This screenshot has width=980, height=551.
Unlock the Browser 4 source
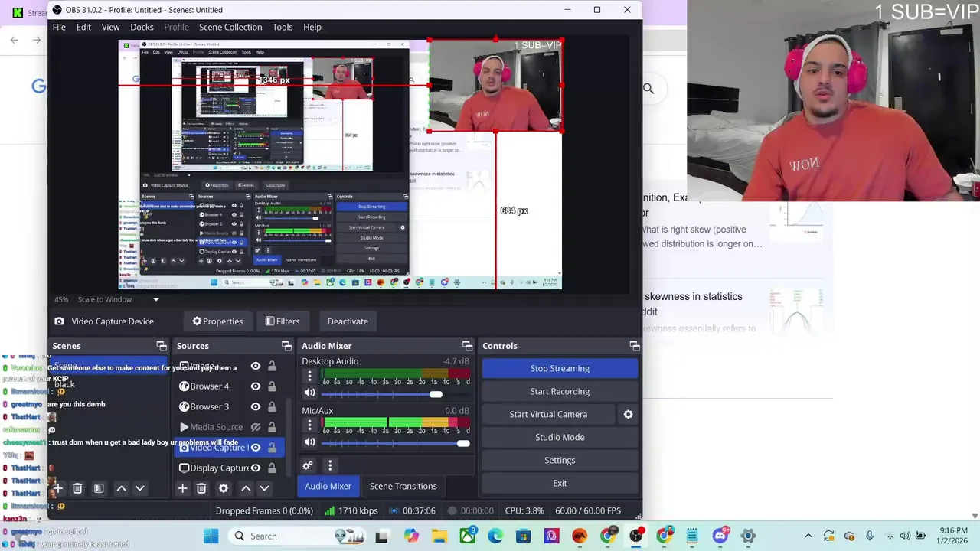(x=272, y=386)
